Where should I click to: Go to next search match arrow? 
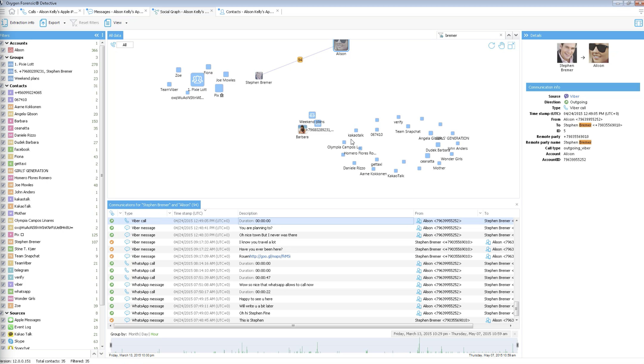coord(516,35)
